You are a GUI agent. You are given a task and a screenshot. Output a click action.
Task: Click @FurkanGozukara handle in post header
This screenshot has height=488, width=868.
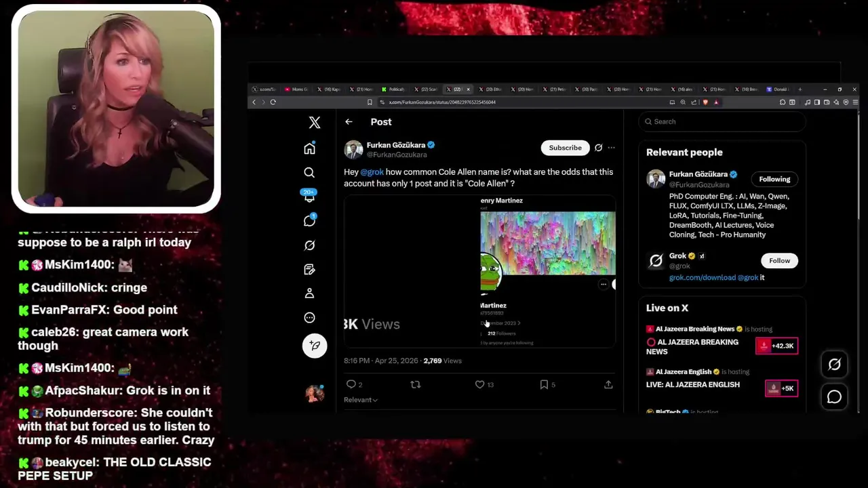click(397, 155)
